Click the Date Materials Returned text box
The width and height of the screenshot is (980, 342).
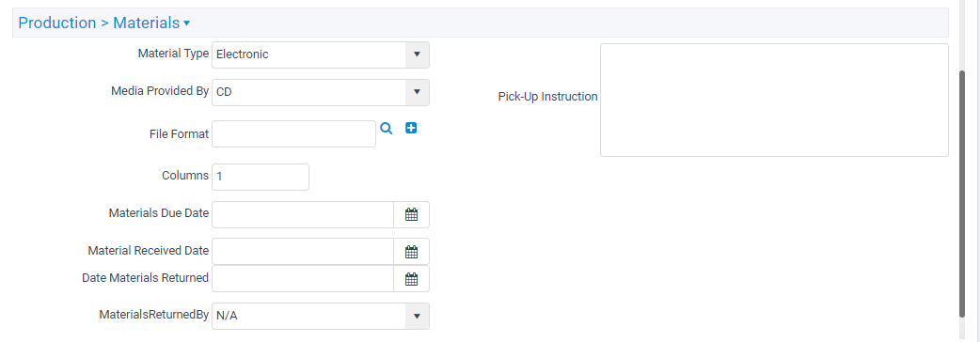(x=303, y=279)
